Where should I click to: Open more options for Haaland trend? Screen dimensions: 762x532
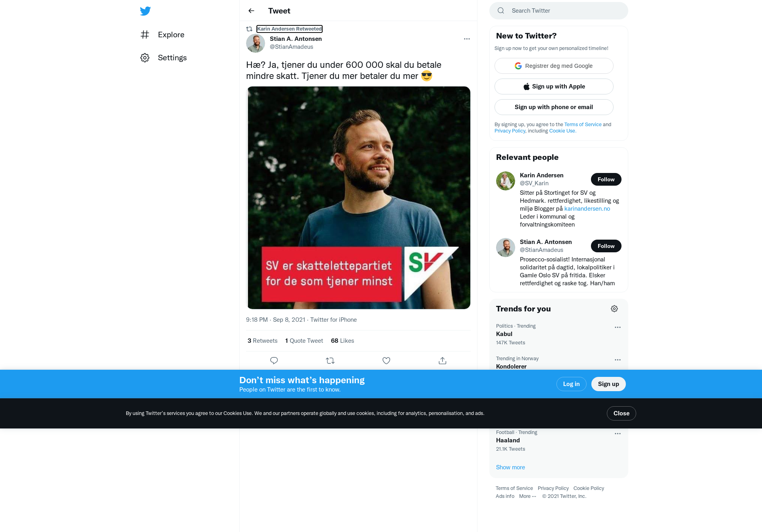618,434
